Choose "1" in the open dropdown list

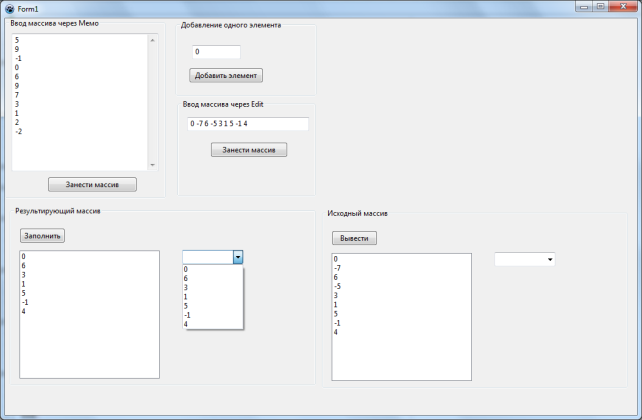(x=212, y=297)
